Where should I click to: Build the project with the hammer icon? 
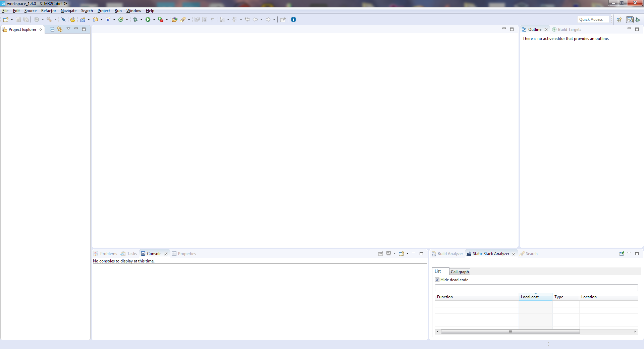(x=49, y=19)
